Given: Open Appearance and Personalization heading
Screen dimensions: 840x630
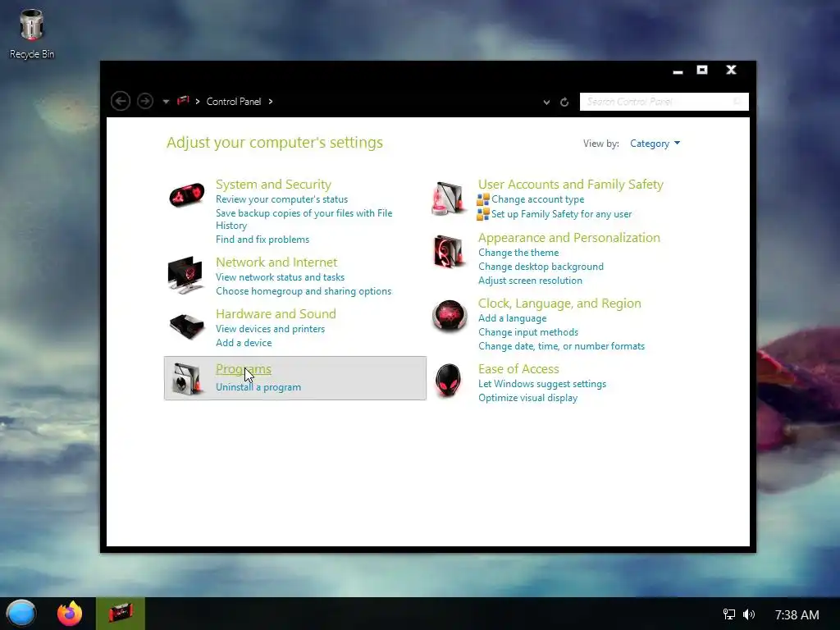Looking at the screenshot, I should click(569, 238).
